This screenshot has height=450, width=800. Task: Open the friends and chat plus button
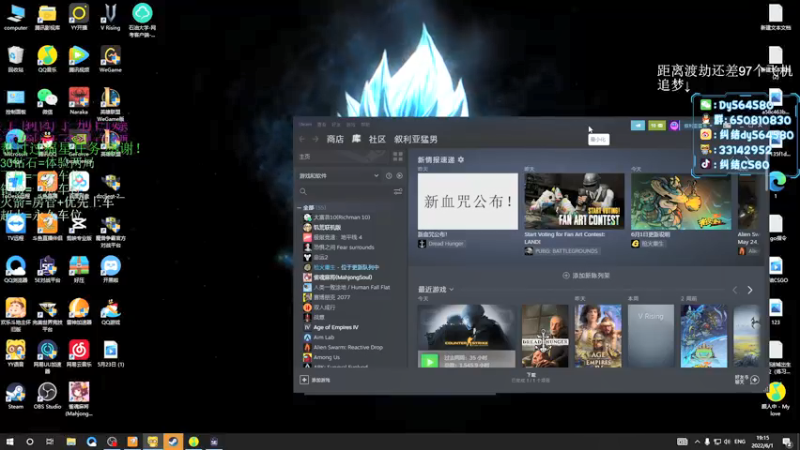tap(755, 380)
